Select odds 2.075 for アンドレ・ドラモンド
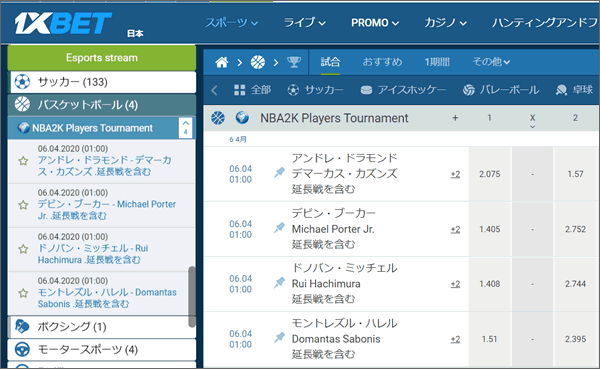600x369 pixels. point(490,174)
